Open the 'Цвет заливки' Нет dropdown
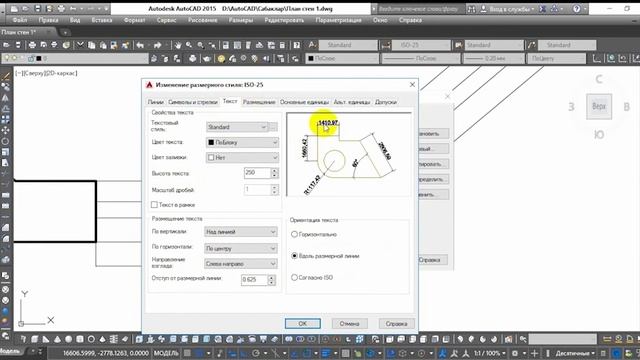Screen dimensions: 640x360 tap(242, 157)
